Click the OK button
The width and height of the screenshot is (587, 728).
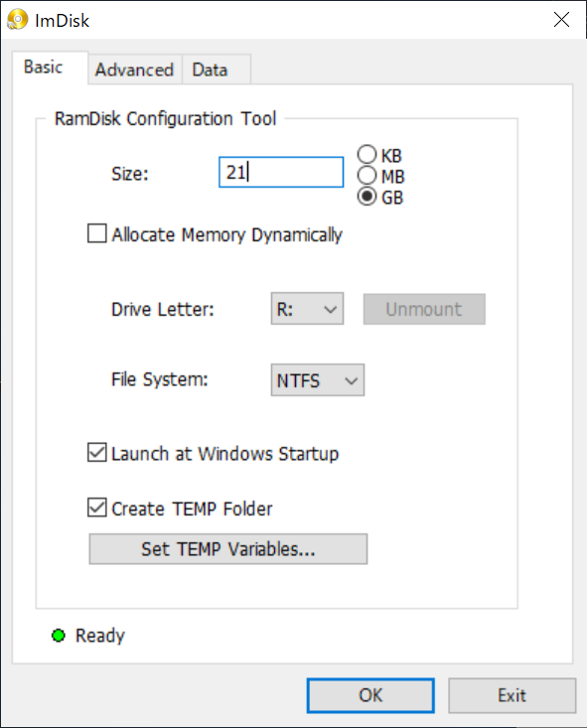pyautogui.click(x=370, y=695)
